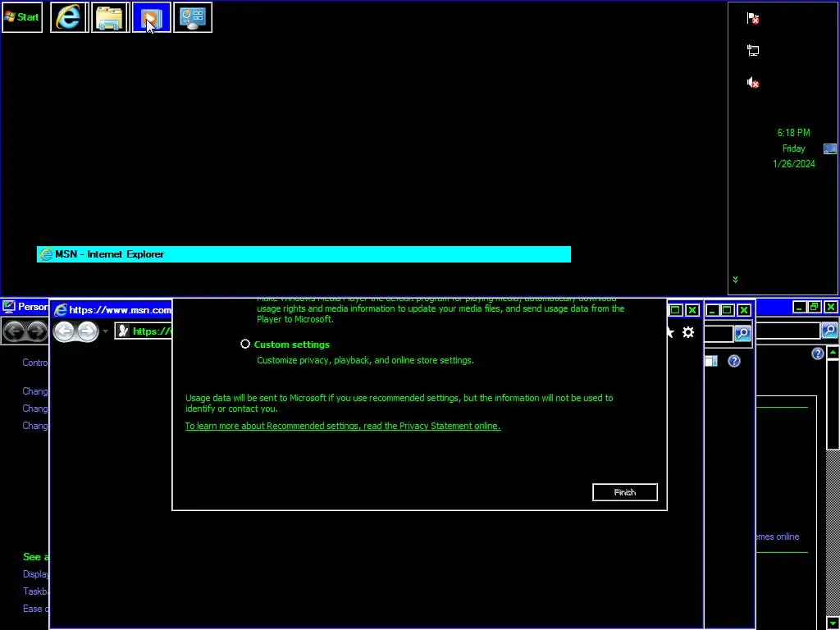Open the Display link under See also

click(36, 574)
